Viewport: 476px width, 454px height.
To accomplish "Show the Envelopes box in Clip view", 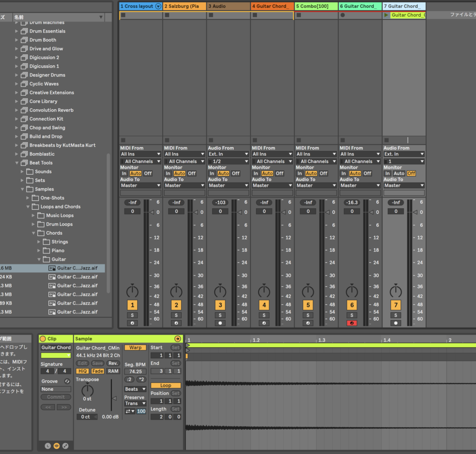I will [x=65, y=446].
